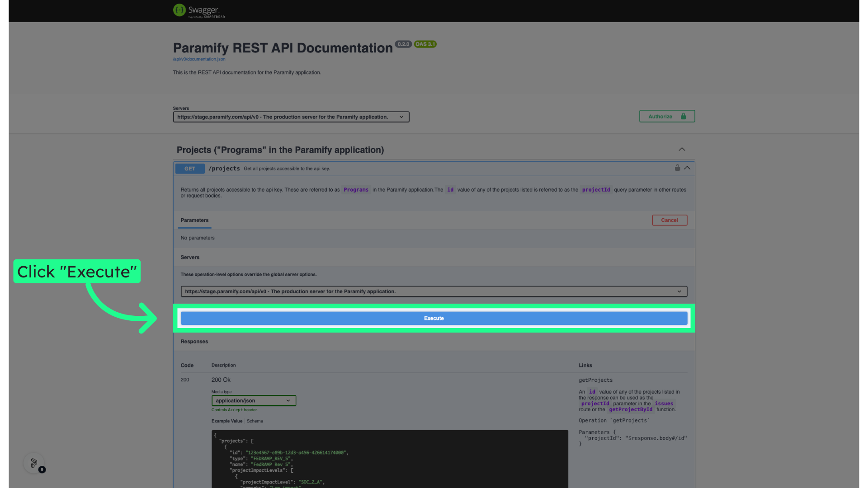This screenshot has width=868, height=488.
Task: Click the Scribe widget icon with badge
Action: coord(34,463)
